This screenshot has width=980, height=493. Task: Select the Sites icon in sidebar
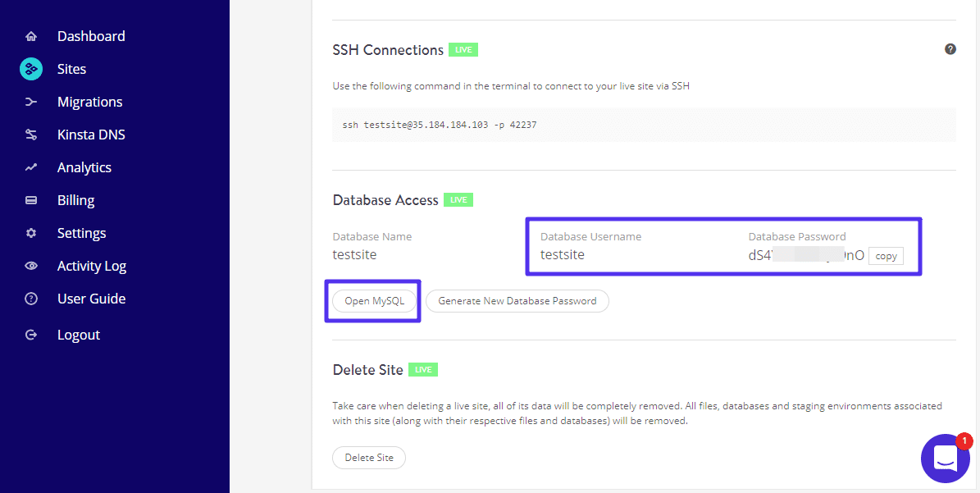[30, 68]
